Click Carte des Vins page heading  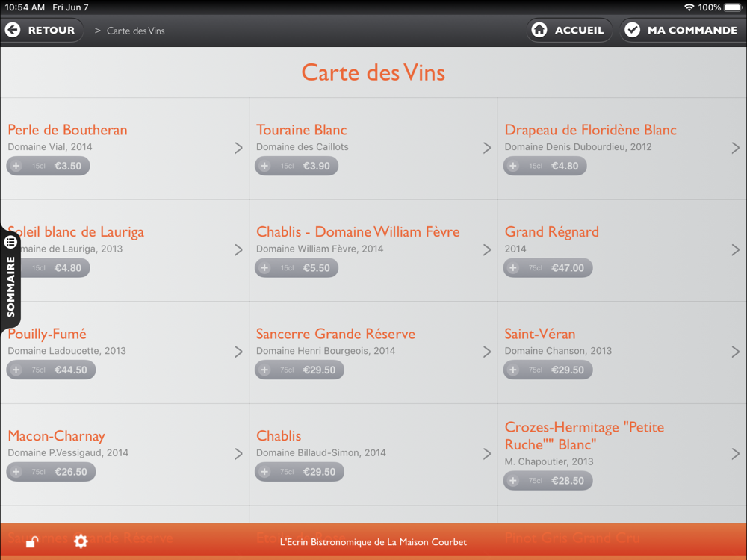pos(373,72)
